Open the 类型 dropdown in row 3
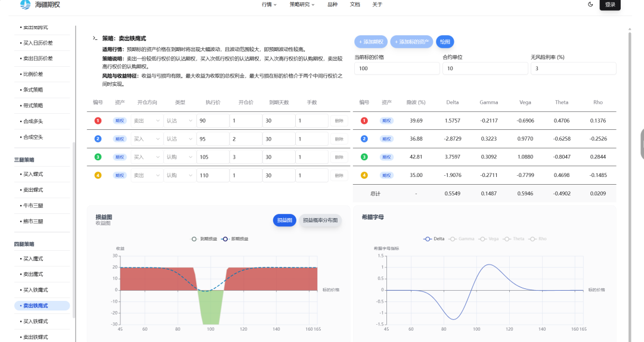 (x=179, y=157)
